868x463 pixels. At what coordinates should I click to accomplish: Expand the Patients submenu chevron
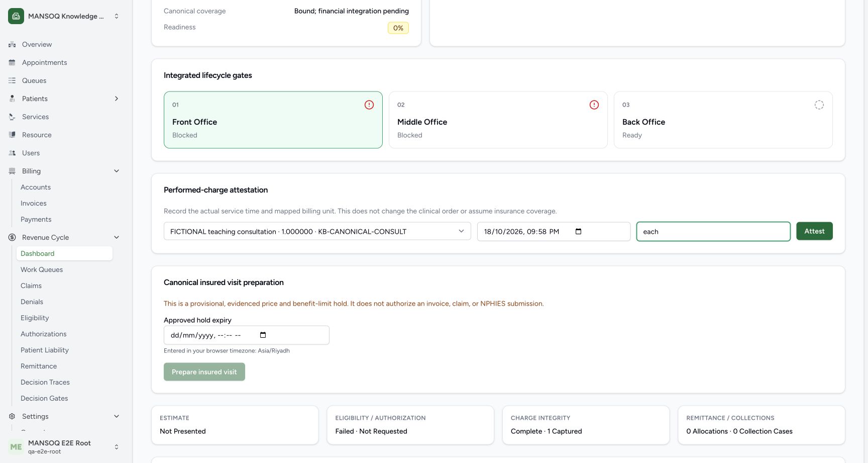pos(117,99)
